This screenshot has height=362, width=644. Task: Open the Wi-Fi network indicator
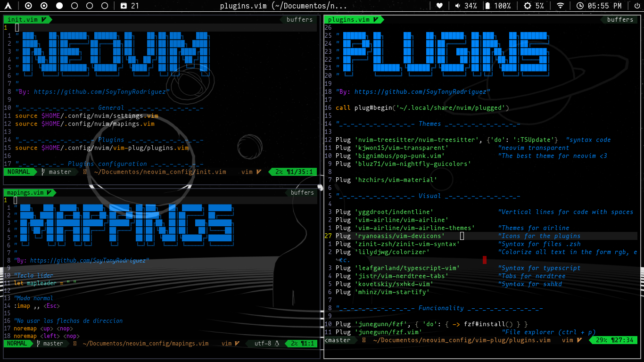560,6
